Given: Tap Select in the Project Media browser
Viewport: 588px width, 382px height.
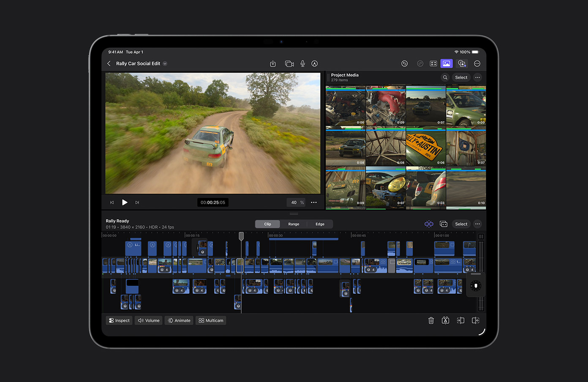Looking at the screenshot, I should pyautogui.click(x=461, y=77).
